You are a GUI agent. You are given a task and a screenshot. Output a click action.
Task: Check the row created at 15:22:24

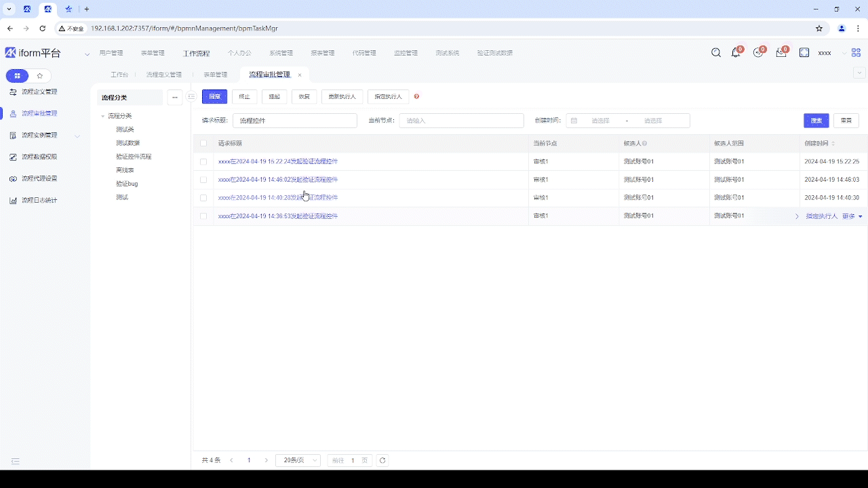coord(203,162)
